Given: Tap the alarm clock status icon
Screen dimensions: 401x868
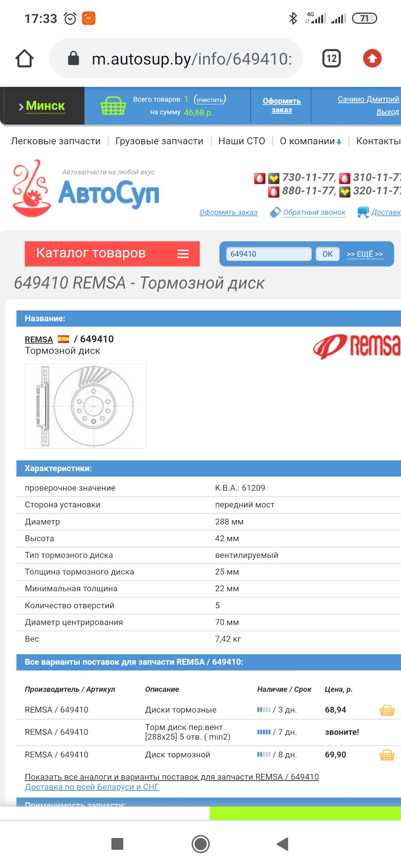Looking at the screenshot, I should pyautogui.click(x=70, y=19).
